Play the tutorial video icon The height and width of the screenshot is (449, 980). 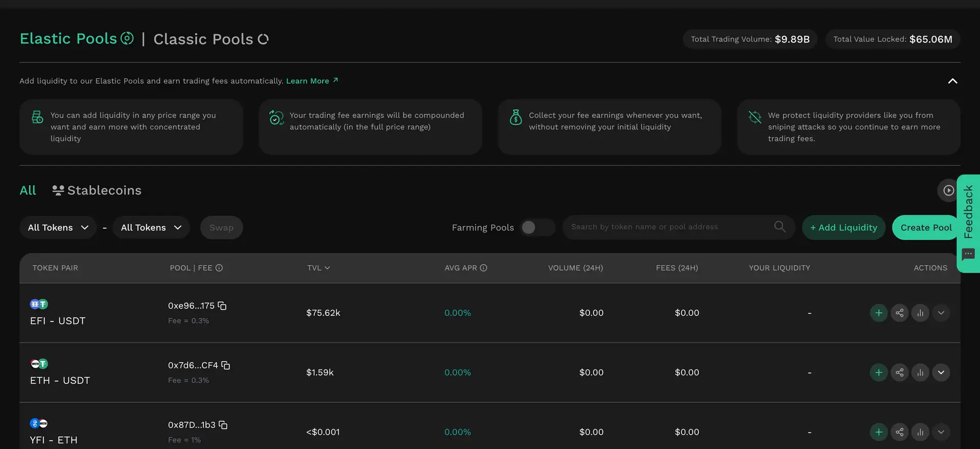coord(948,190)
